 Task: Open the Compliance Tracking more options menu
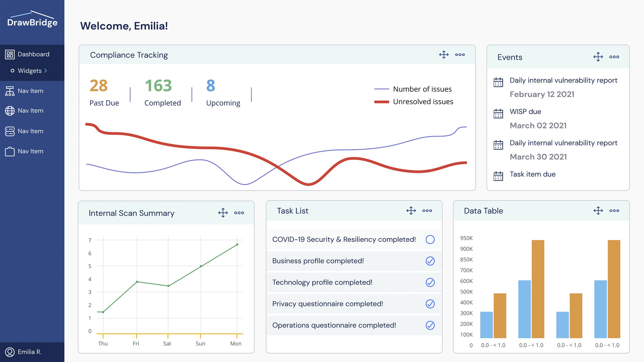click(x=460, y=55)
